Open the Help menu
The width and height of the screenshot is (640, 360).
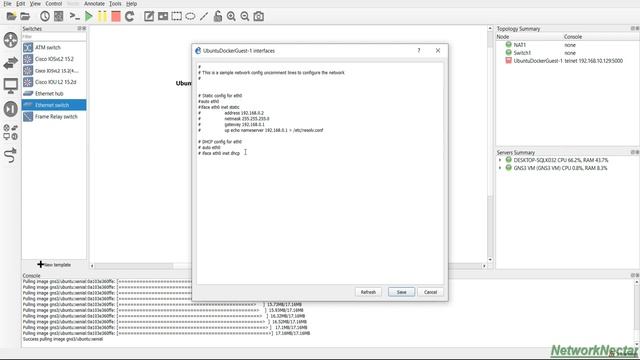(131, 4)
